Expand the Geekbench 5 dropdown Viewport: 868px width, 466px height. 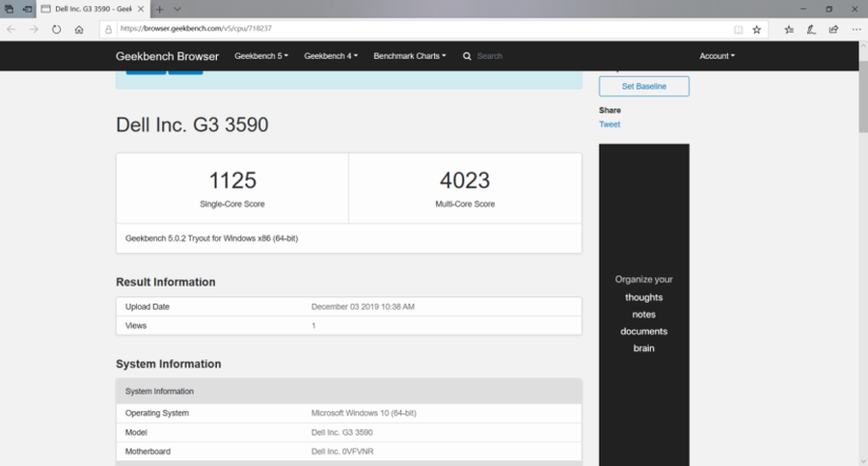tap(261, 56)
